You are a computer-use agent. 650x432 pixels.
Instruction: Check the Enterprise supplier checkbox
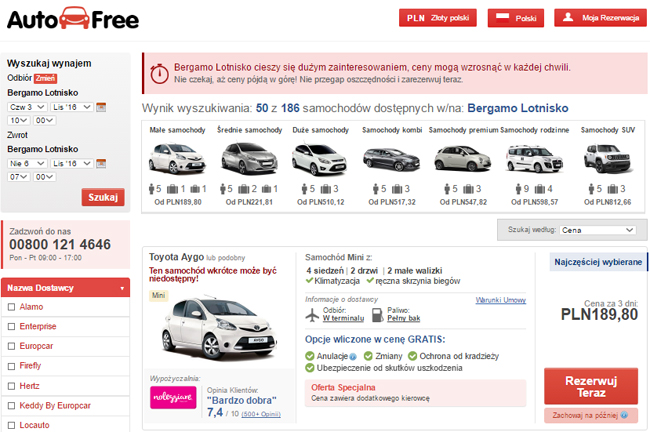(12, 327)
